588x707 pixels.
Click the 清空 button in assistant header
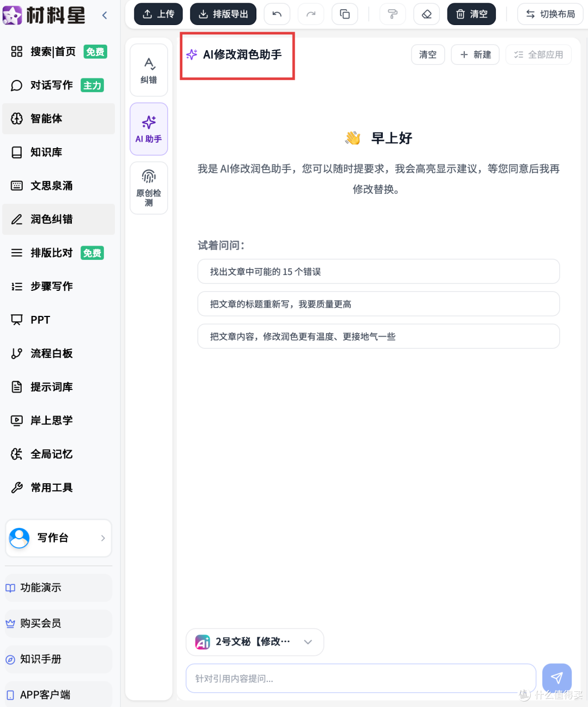(x=428, y=54)
